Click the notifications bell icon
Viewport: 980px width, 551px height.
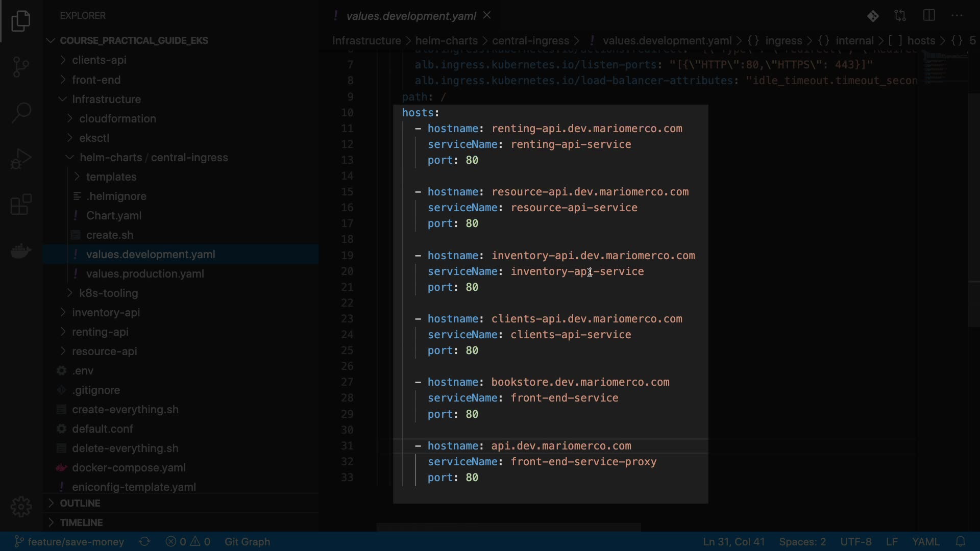[x=961, y=541]
